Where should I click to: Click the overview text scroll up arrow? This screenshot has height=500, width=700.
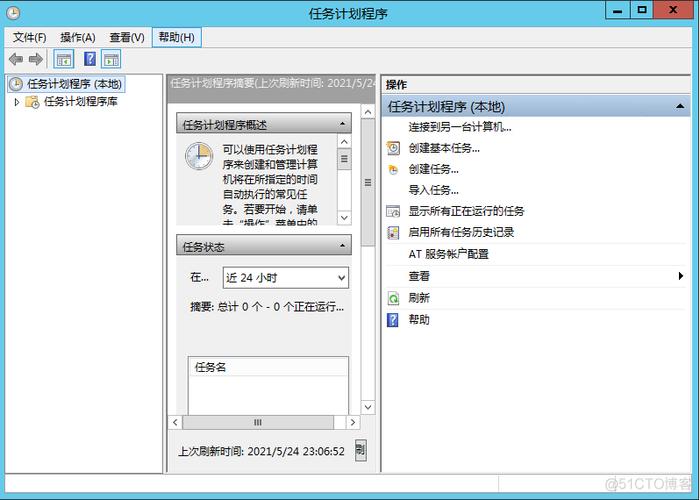point(344,142)
